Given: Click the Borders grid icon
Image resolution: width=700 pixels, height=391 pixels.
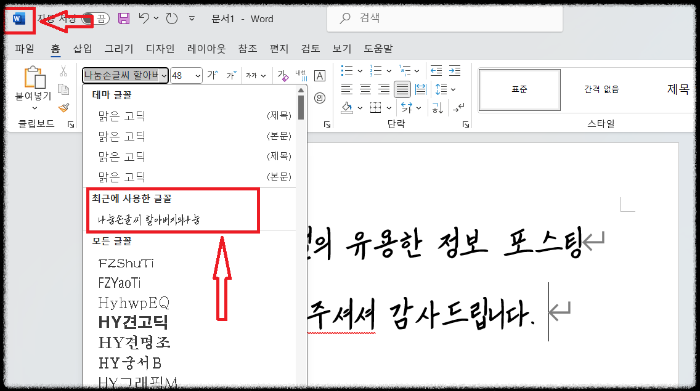Looking at the screenshot, I should 375,108.
